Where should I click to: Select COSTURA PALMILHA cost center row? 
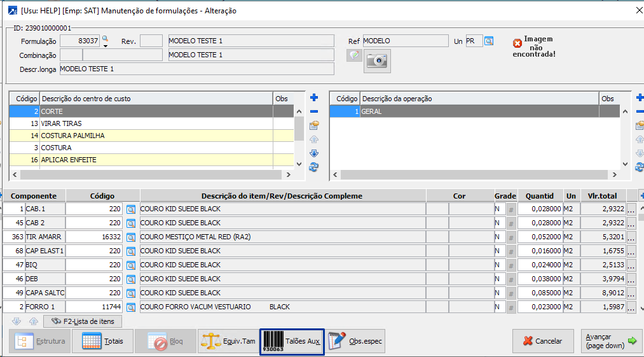coord(151,136)
